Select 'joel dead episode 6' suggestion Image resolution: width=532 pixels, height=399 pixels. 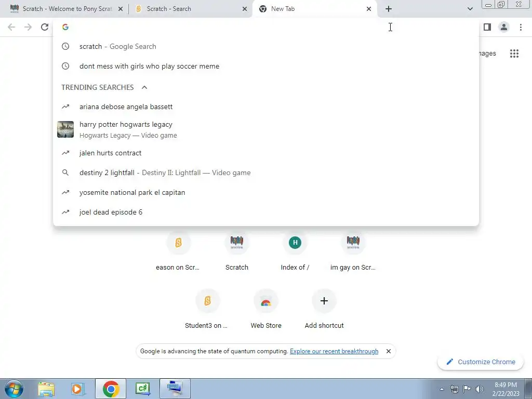coord(266,212)
